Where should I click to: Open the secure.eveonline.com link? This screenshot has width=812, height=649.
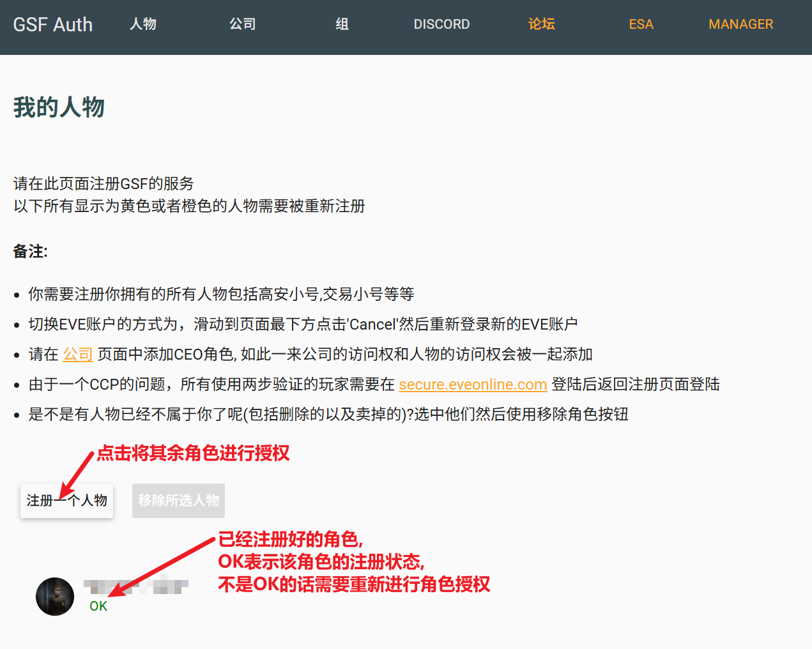pos(473,385)
